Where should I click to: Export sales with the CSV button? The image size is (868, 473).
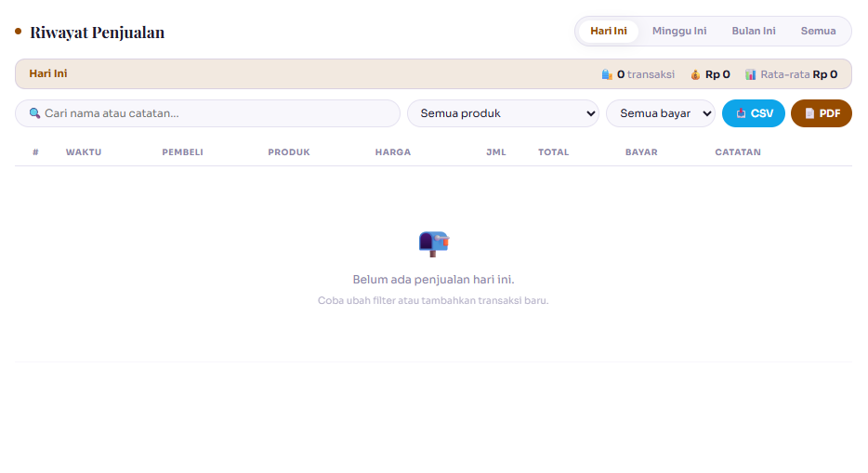[x=754, y=113]
